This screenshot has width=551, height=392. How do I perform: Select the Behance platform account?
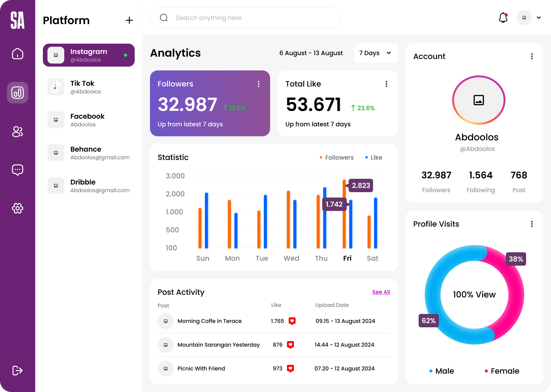click(89, 153)
